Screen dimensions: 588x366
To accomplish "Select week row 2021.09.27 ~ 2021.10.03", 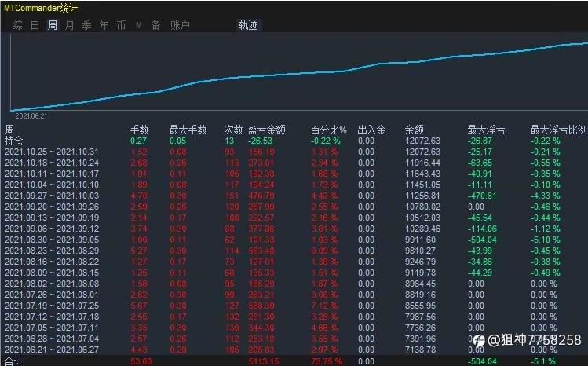I will (x=294, y=196).
